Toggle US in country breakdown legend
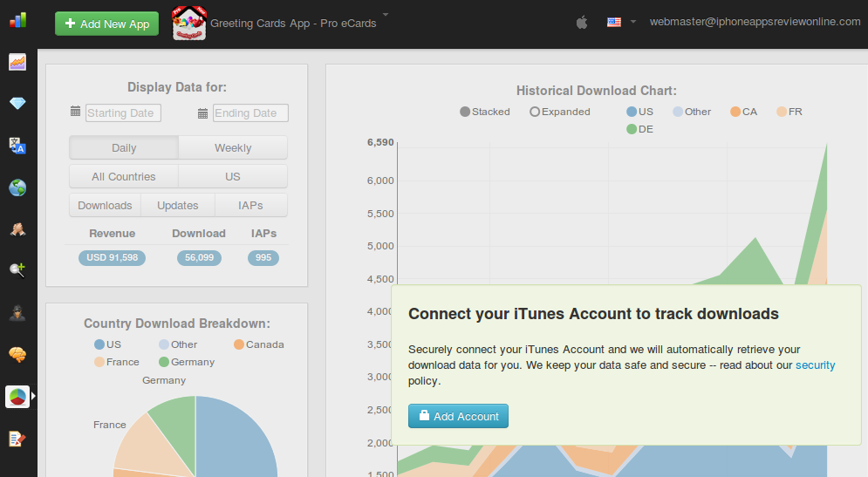868x477 pixels. pos(108,344)
